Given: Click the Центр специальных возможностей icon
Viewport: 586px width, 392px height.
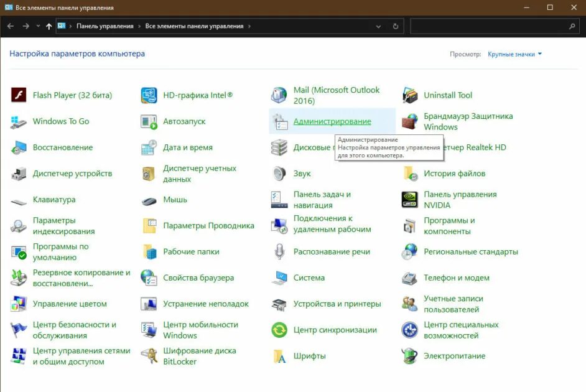Looking at the screenshot, I should click(x=409, y=330).
